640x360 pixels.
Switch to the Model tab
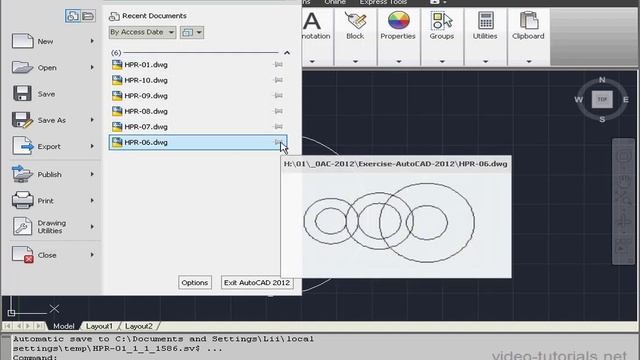point(64,326)
